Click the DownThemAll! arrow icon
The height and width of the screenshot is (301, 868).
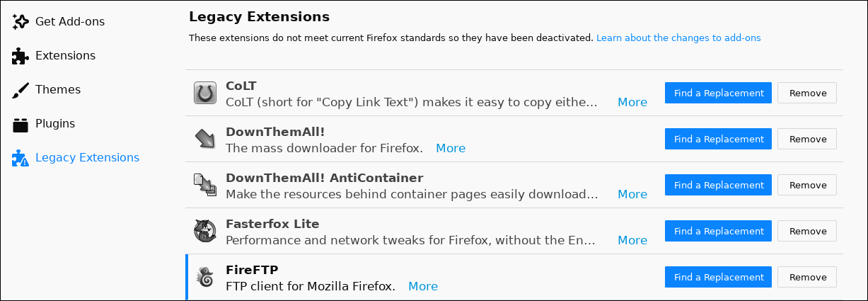[x=205, y=139]
